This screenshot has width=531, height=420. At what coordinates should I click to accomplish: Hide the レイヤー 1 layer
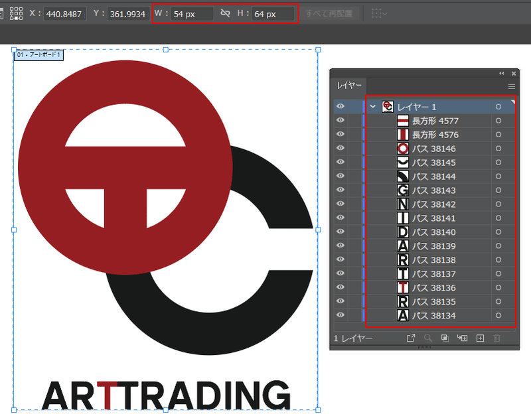tap(341, 106)
